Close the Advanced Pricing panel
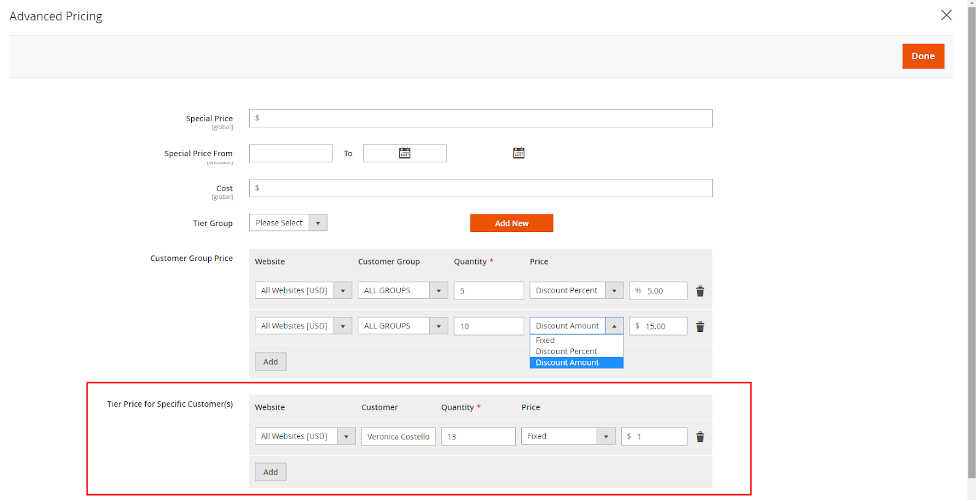 click(946, 15)
